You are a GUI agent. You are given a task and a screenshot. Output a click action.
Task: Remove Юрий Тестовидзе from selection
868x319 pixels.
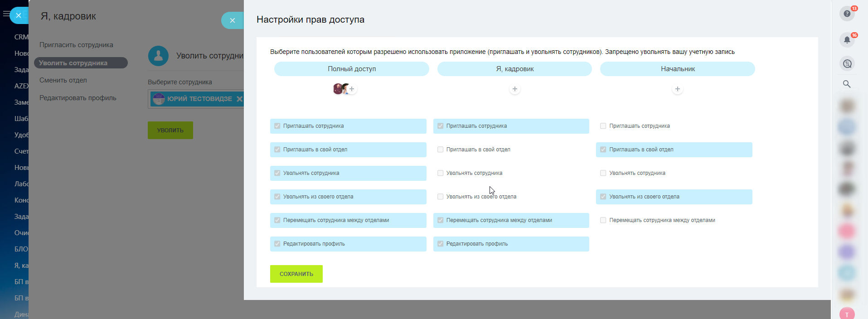(239, 99)
